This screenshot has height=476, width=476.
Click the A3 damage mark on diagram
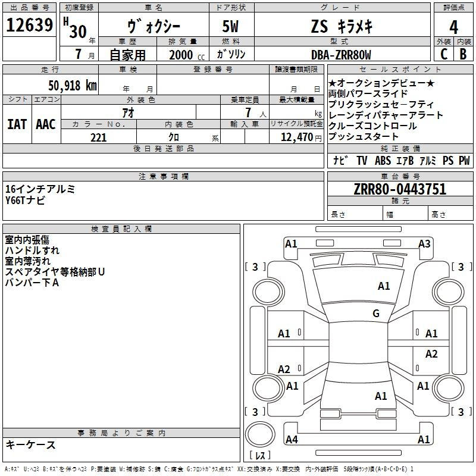click(424, 244)
